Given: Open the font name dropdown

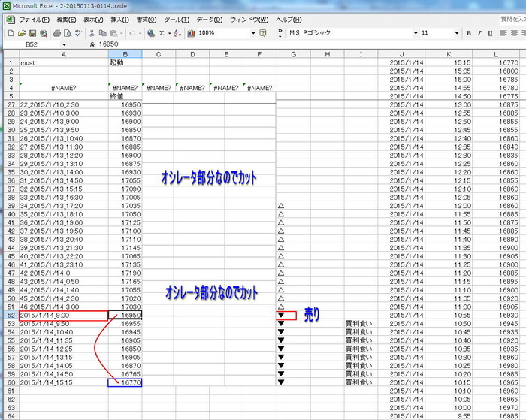Looking at the screenshot, I should tap(415, 33).
